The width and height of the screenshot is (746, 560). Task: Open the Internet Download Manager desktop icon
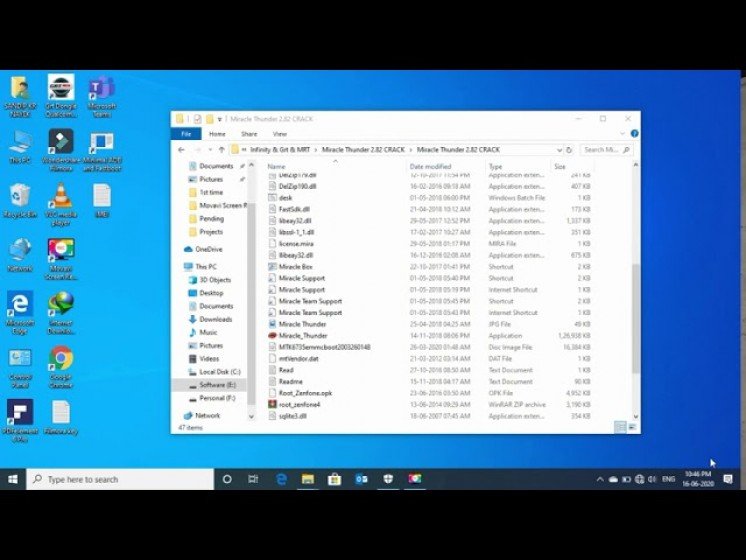pyautogui.click(x=61, y=313)
